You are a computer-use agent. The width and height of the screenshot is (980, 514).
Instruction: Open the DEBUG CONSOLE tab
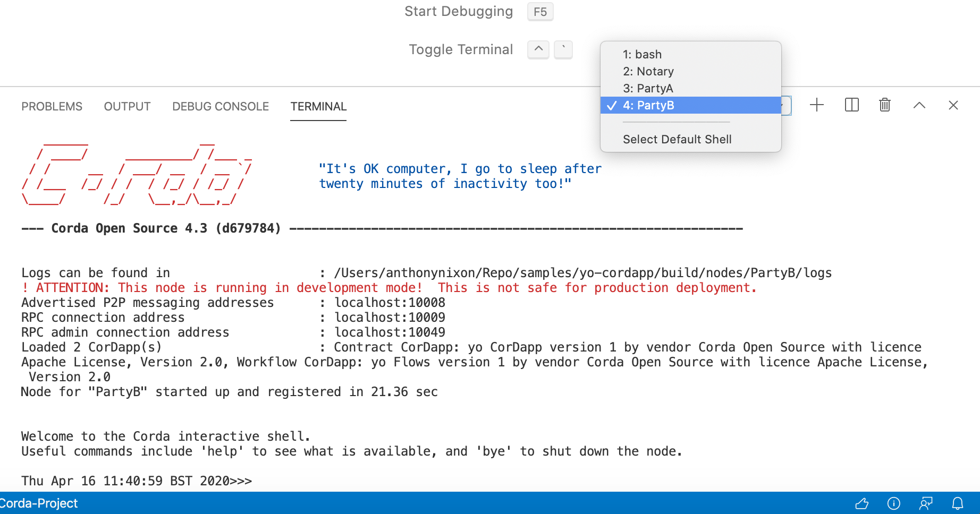[x=221, y=107]
